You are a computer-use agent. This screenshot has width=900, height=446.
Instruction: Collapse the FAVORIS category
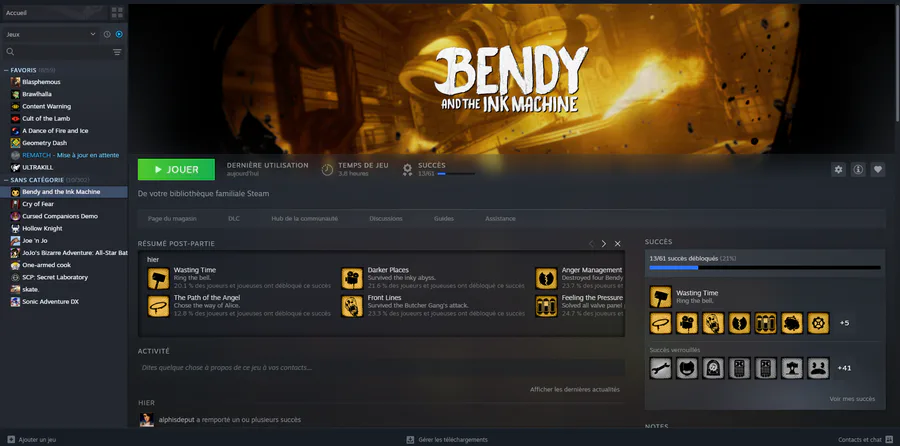tap(6, 70)
